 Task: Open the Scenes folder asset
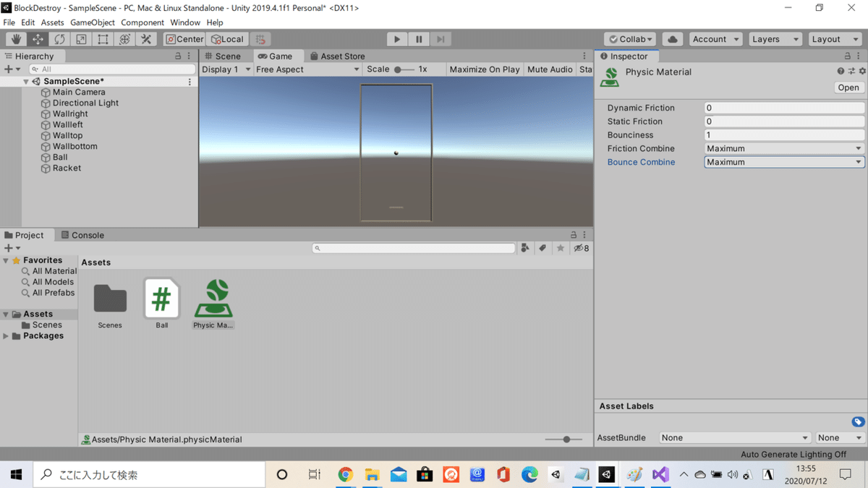(110, 304)
